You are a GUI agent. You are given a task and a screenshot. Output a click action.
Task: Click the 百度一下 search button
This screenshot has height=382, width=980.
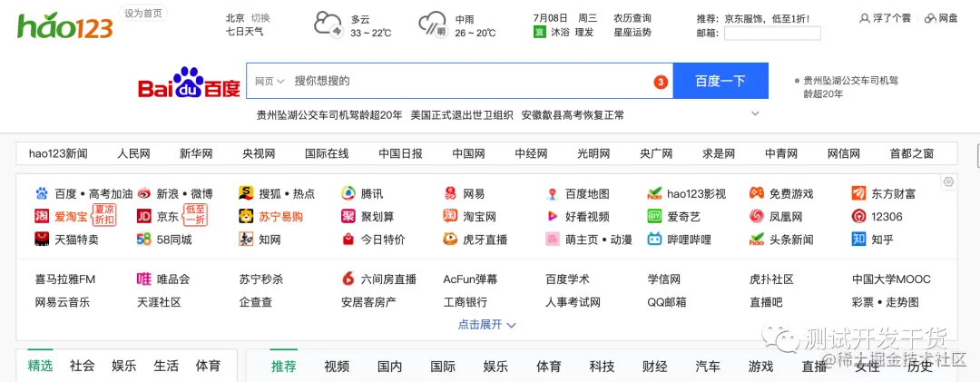point(720,81)
